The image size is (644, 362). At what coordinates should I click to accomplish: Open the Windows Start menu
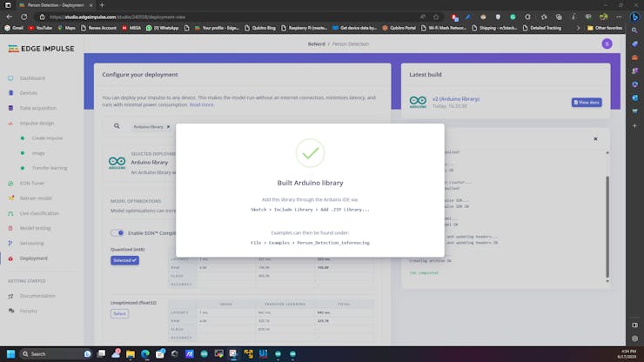click(x=11, y=354)
